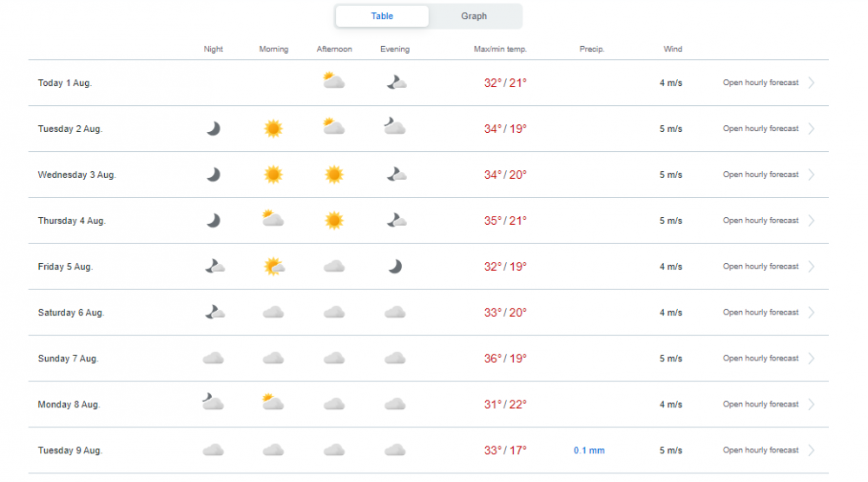Click Today 1 Aug. evening moon-cloud icon
The width and height of the screenshot is (868, 482).
tap(397, 83)
